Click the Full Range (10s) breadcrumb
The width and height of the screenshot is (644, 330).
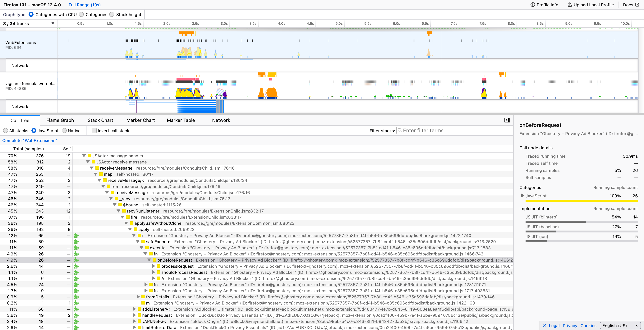[x=85, y=5]
